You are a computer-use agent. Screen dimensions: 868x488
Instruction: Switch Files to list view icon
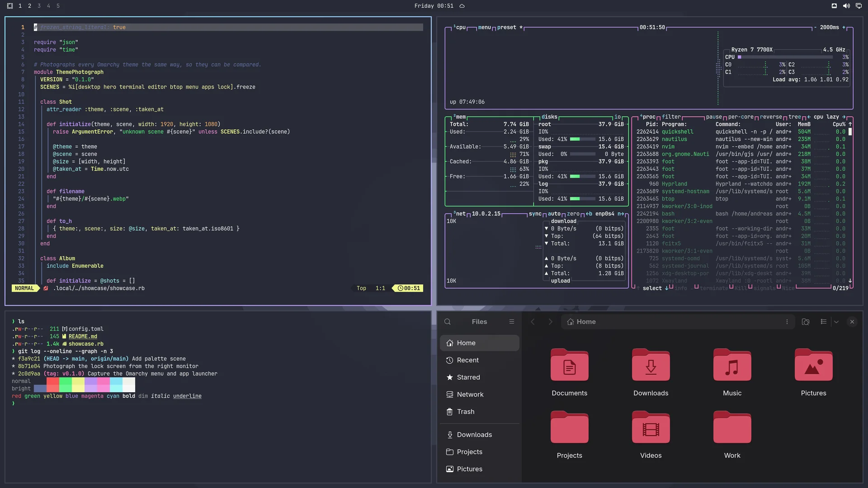tap(824, 322)
